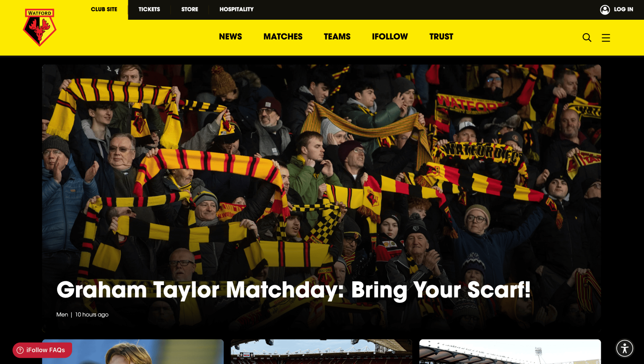The height and width of the screenshot is (364, 644).
Task: Open the accessibility options icon
Action: (x=624, y=348)
